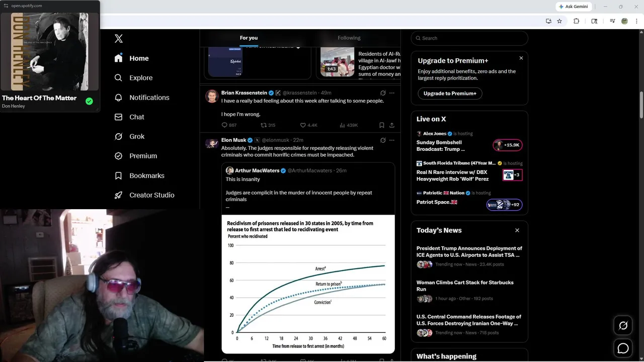Click Grok icon on Krassenstein's post

(383, 93)
